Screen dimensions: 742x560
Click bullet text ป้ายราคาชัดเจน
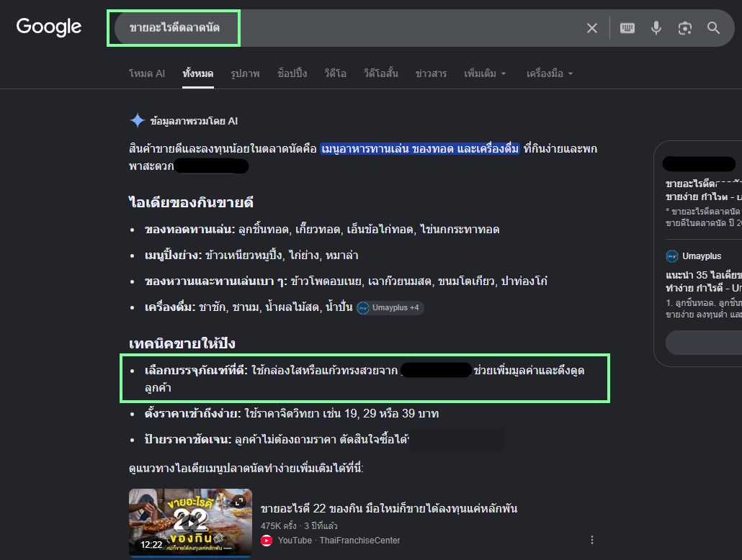pos(188,440)
